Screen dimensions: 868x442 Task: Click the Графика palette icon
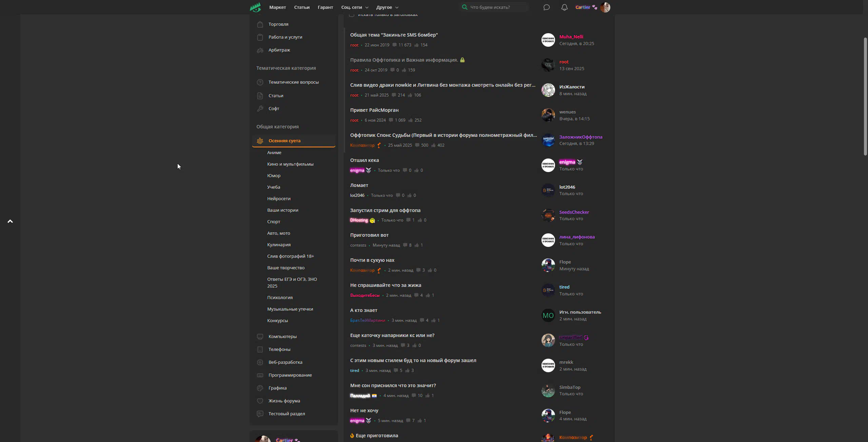coord(260,388)
